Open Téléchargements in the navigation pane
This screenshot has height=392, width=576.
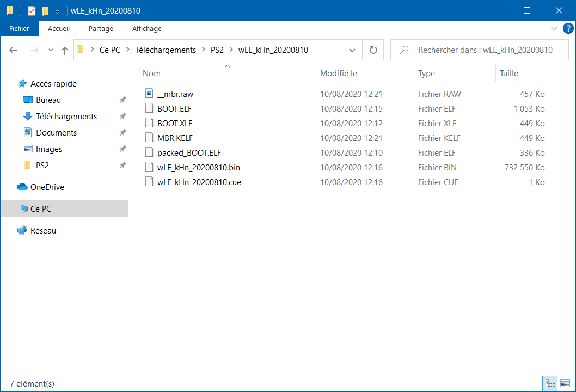66,117
